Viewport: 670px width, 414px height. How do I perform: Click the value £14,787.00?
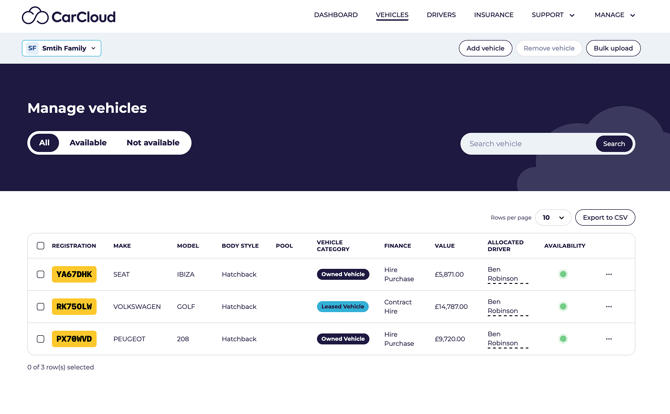coord(451,306)
